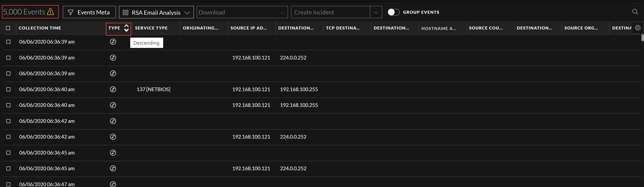Open the Download dropdown
This screenshot has width=644, height=187.
[x=242, y=12]
